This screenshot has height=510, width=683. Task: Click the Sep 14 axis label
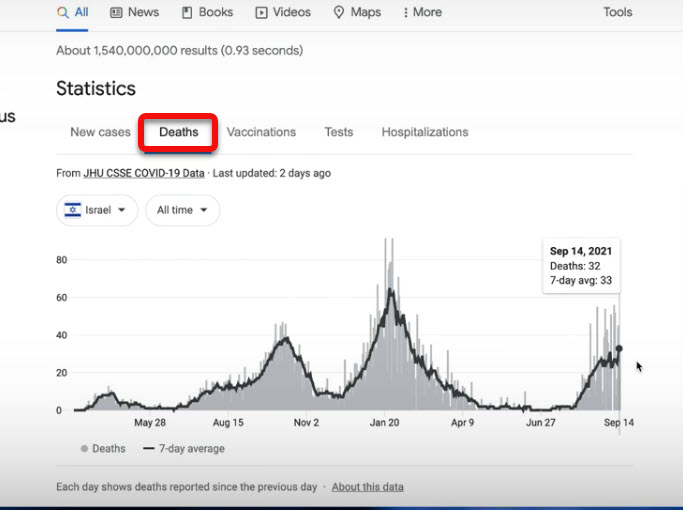pyautogui.click(x=619, y=422)
